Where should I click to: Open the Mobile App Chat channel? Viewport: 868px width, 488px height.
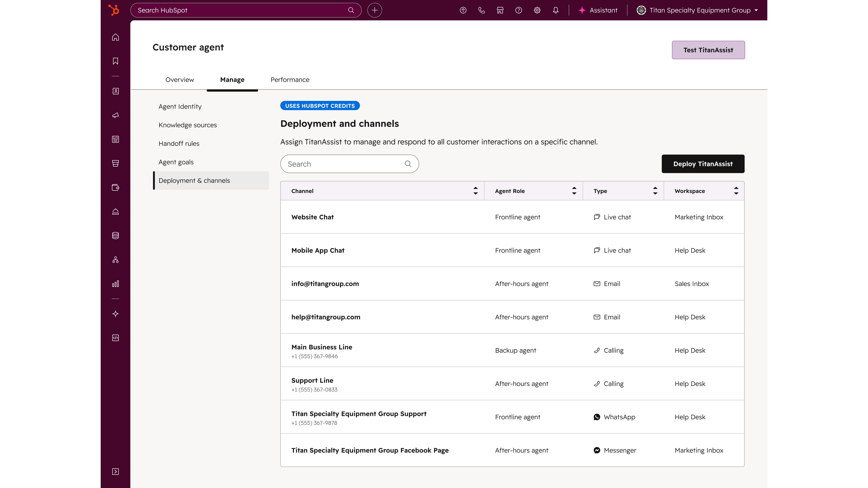pyautogui.click(x=318, y=251)
